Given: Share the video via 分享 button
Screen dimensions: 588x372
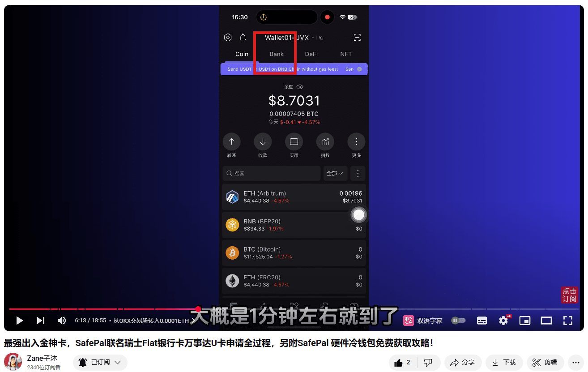Looking at the screenshot, I should point(463,363).
